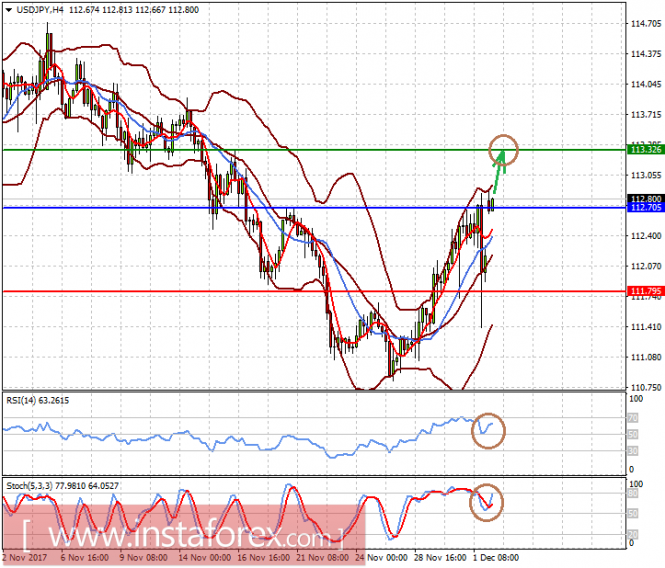Click the brown circle in Stochastic panel
Image resolution: width=665 pixels, height=568 pixels.
point(488,499)
